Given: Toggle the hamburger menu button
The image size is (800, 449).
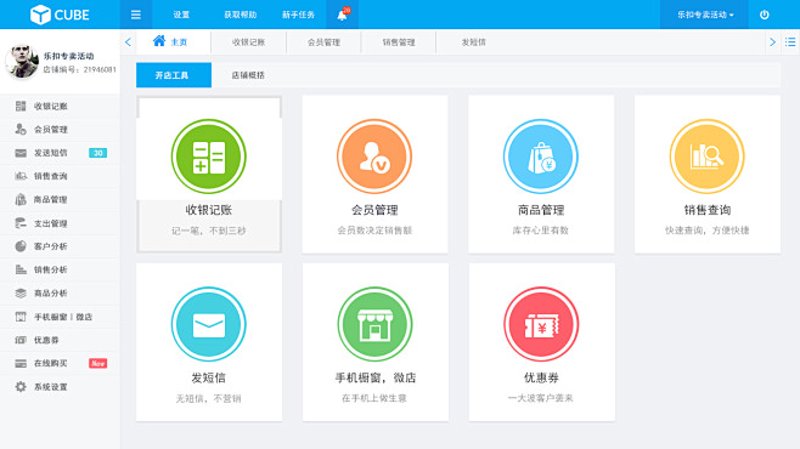Looking at the screenshot, I should [136, 15].
